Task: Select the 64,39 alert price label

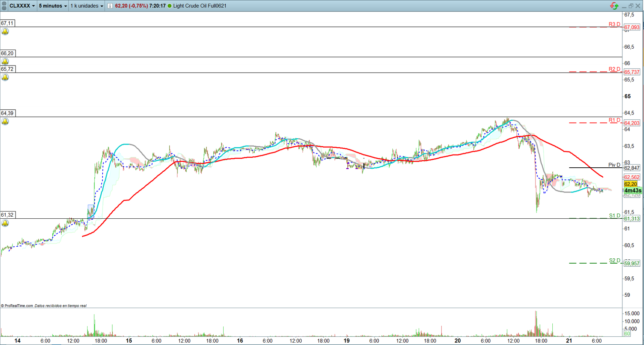Action: click(7, 113)
